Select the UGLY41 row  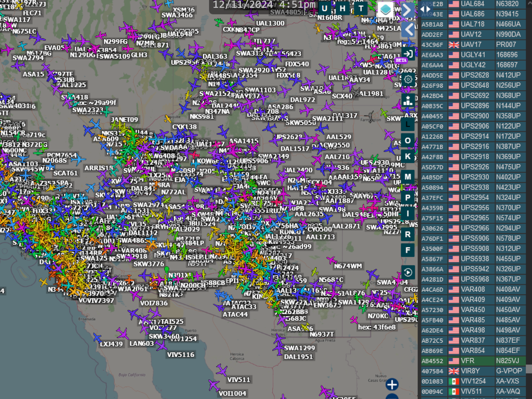473,55
